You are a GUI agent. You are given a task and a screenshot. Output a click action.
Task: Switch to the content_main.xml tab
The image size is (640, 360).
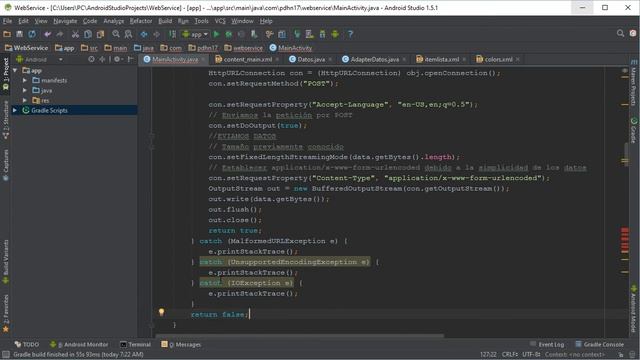tap(247, 60)
